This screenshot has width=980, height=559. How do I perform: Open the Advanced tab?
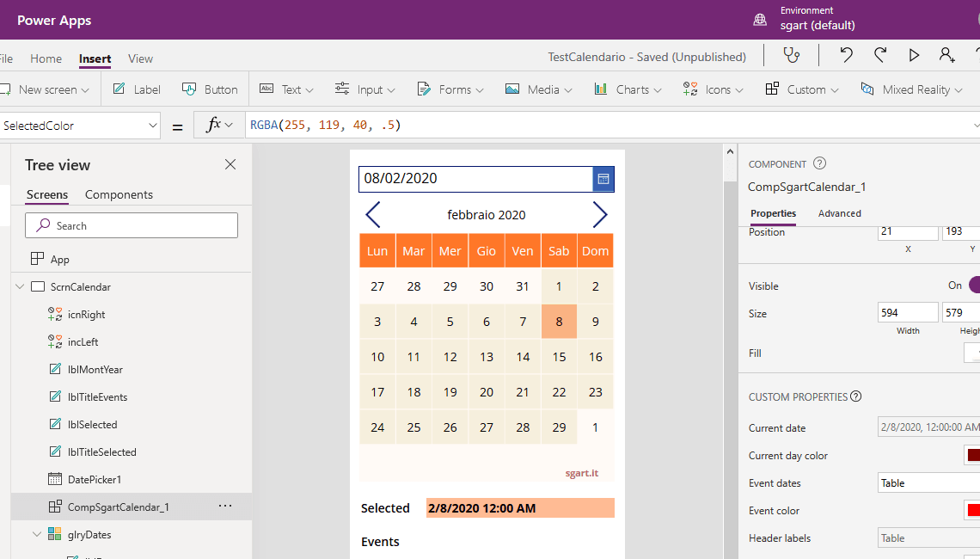click(839, 213)
